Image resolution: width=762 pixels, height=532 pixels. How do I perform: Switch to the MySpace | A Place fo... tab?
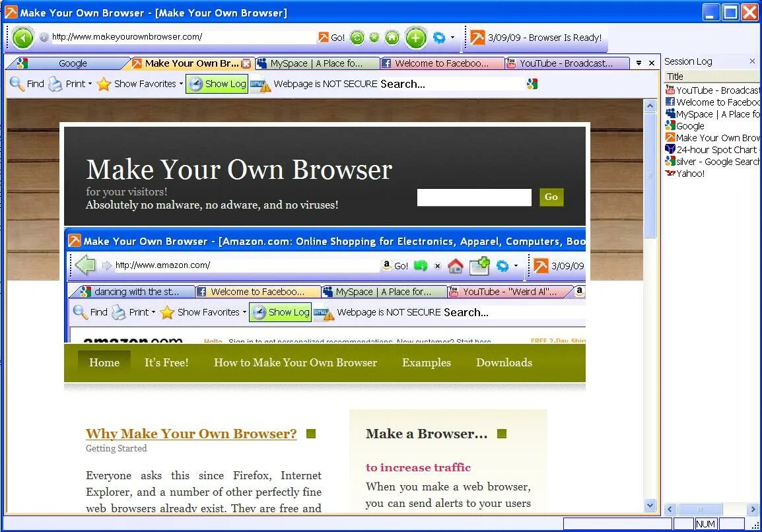[x=317, y=63]
